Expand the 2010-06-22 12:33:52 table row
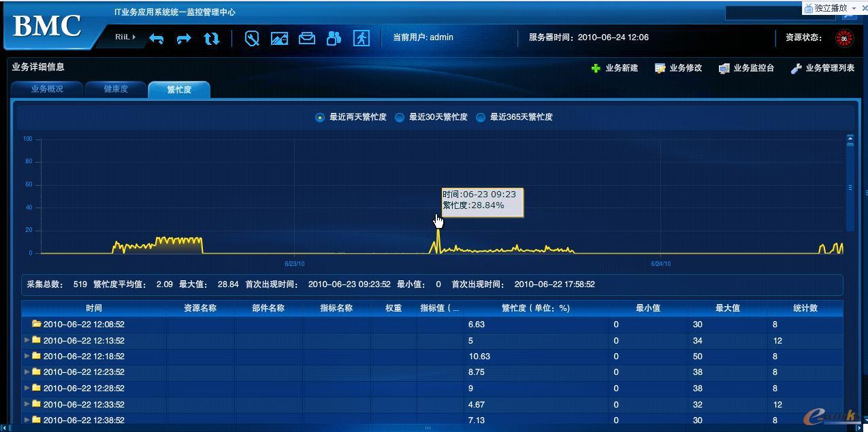Image resolution: width=868 pixels, height=432 pixels. tap(28, 404)
